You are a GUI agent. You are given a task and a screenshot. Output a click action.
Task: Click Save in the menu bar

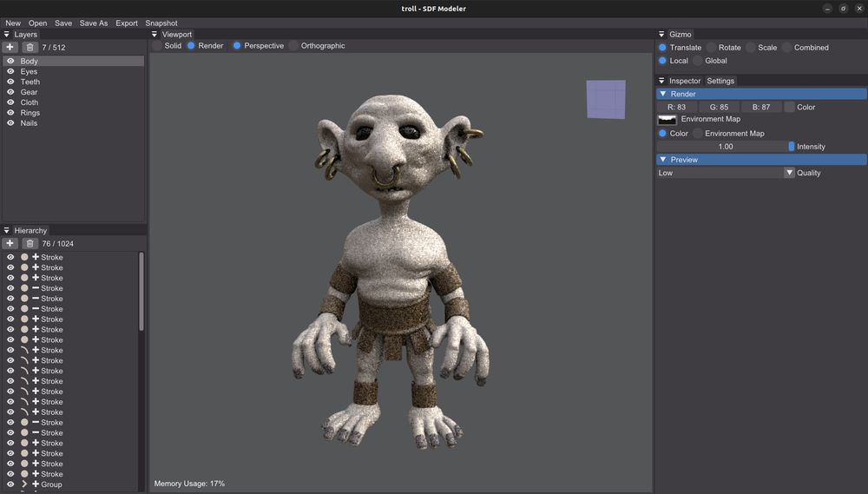click(63, 23)
